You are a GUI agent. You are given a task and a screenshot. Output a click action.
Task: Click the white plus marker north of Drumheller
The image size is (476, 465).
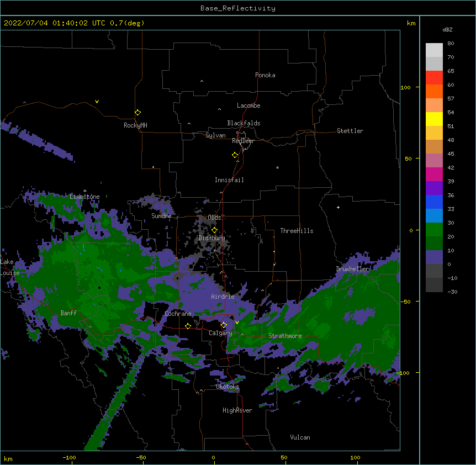[338, 207]
